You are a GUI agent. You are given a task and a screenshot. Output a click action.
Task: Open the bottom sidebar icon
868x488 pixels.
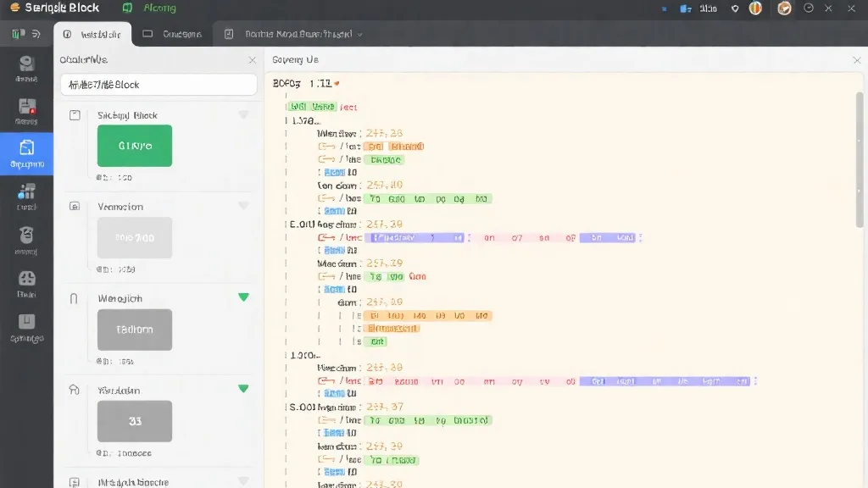click(x=26, y=321)
